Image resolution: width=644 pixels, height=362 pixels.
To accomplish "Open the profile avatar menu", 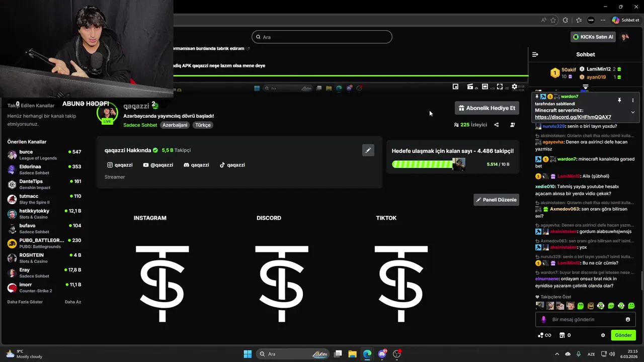I will click(625, 37).
